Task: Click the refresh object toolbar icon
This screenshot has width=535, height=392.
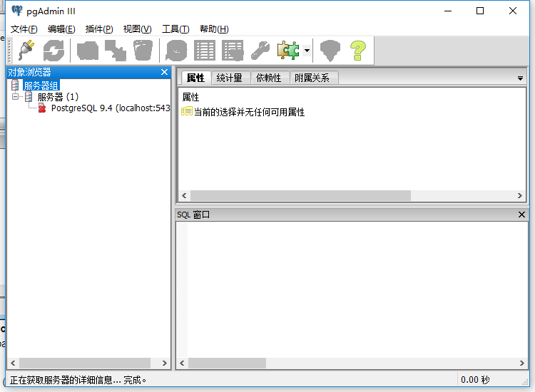Action: (x=53, y=51)
